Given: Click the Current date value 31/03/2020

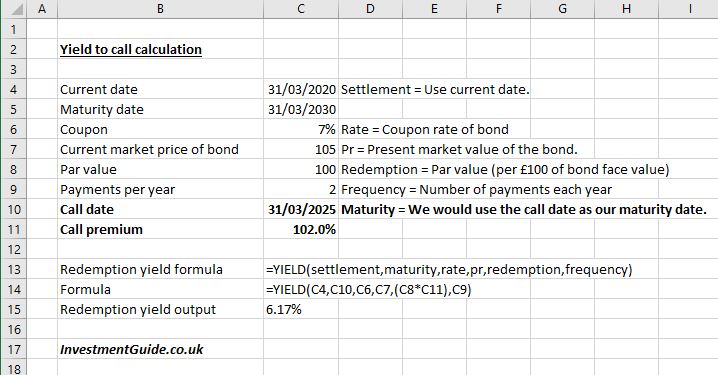Looking at the screenshot, I should coord(301,89).
